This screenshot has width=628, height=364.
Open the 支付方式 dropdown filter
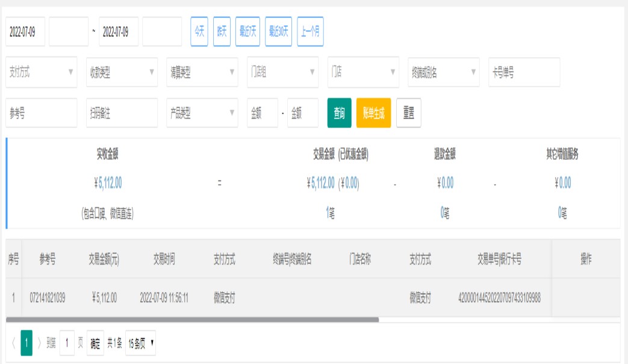(x=42, y=72)
